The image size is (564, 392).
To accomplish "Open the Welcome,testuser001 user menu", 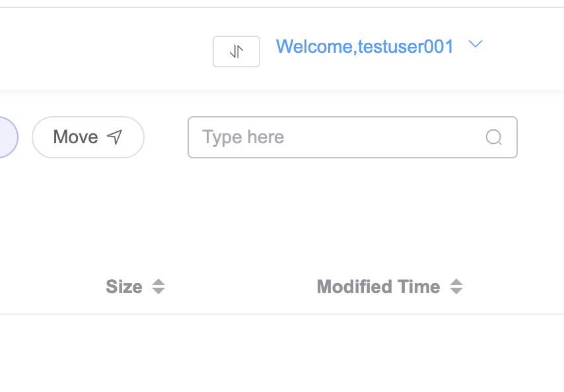I will pos(379,46).
